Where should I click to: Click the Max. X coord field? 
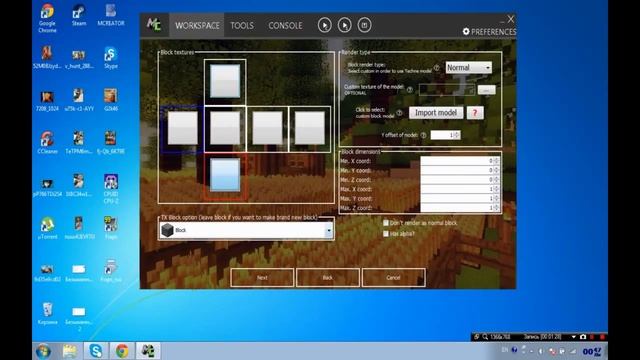point(460,189)
